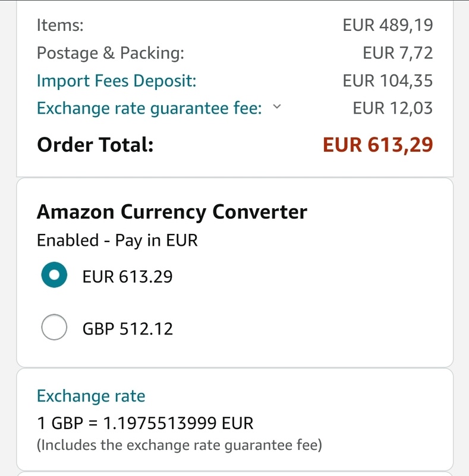Click the Amazon Currency Converter heading

pos(172,212)
